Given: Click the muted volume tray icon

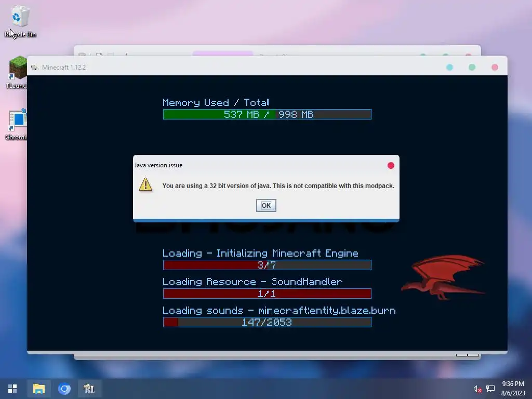Looking at the screenshot, I should pyautogui.click(x=477, y=389).
